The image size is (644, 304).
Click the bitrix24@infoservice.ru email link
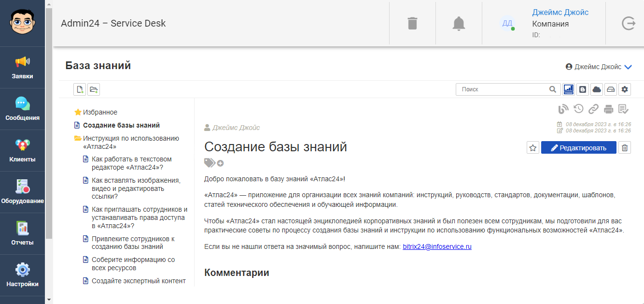click(437, 246)
